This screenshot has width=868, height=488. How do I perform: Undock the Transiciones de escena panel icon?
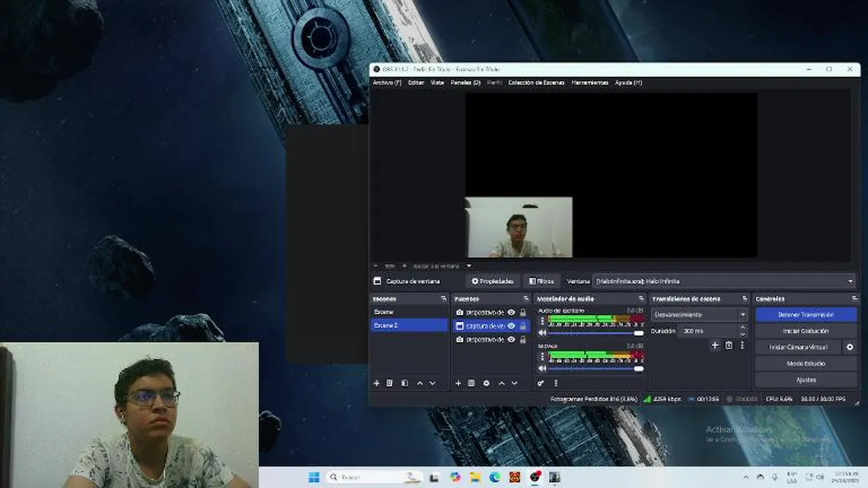pos(745,299)
